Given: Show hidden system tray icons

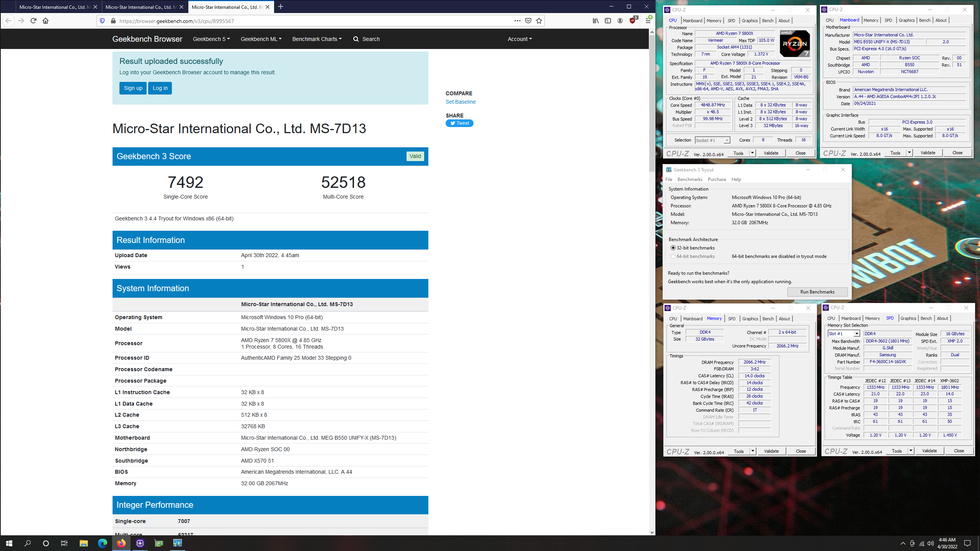Looking at the screenshot, I should tap(903, 543).
